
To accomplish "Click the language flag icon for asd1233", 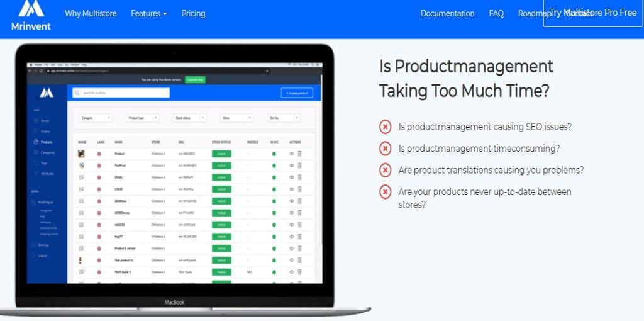I will click(x=99, y=225).
